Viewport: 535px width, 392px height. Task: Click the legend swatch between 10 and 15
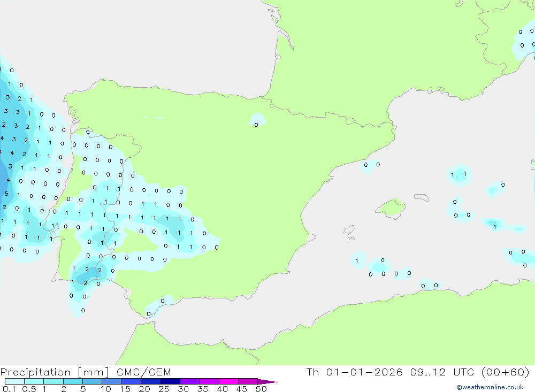click(112, 381)
